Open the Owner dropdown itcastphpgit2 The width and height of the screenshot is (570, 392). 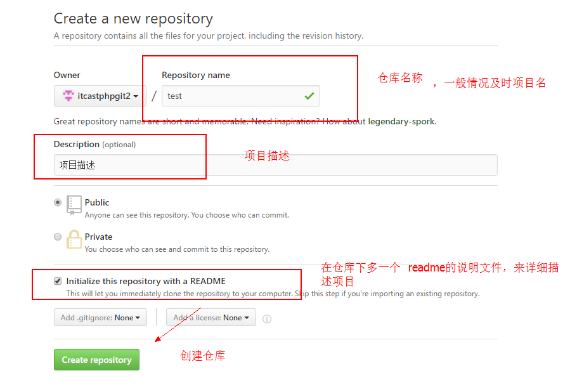[x=100, y=96]
